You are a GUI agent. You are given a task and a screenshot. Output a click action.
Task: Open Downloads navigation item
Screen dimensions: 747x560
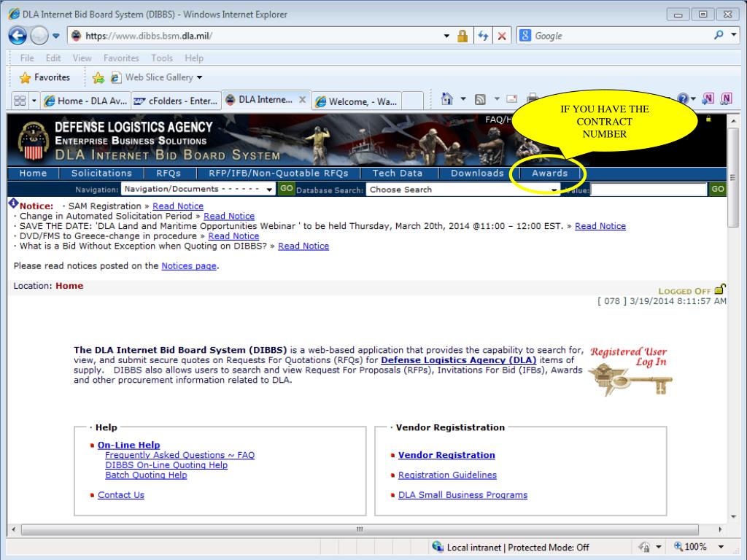tap(477, 174)
